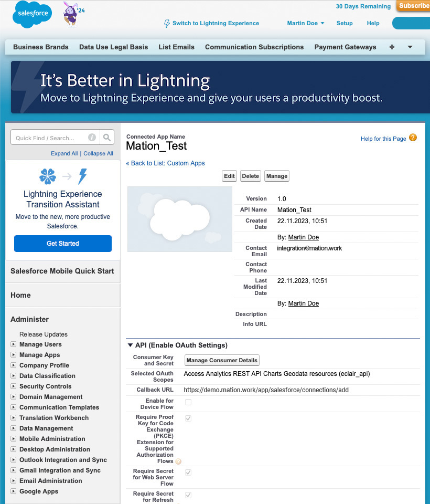Image resolution: width=430 pixels, height=504 pixels.
Task: Click the blue flower Classic icon in the Transition Assistant
Action: [x=48, y=176]
